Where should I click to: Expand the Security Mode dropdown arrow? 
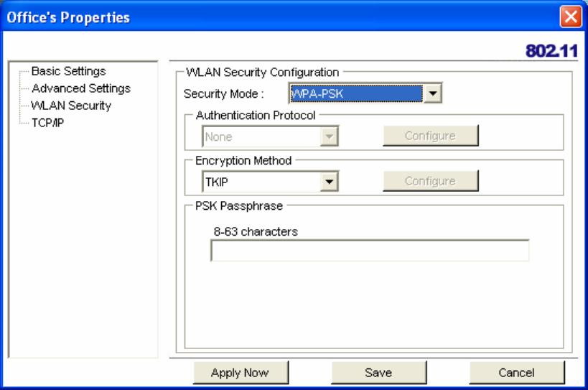pos(431,93)
